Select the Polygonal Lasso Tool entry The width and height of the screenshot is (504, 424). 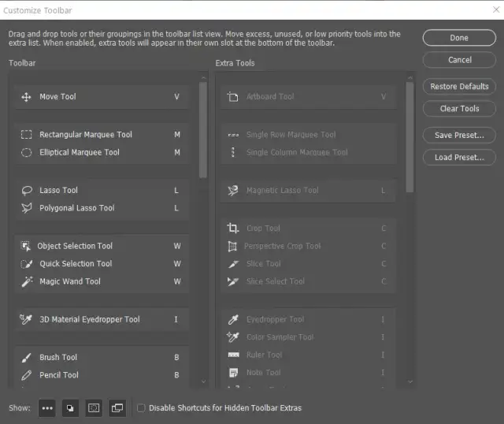(x=77, y=208)
